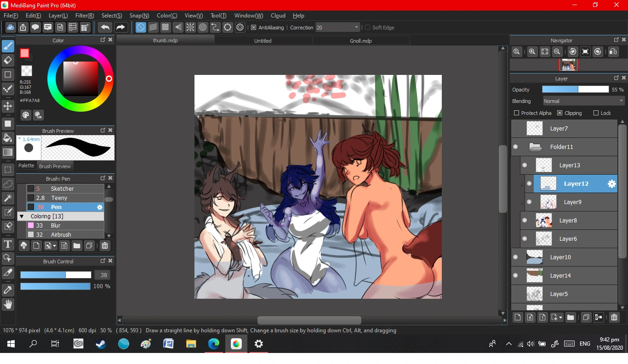Open the Filter menu
This screenshot has width=628, height=364.
click(85, 16)
